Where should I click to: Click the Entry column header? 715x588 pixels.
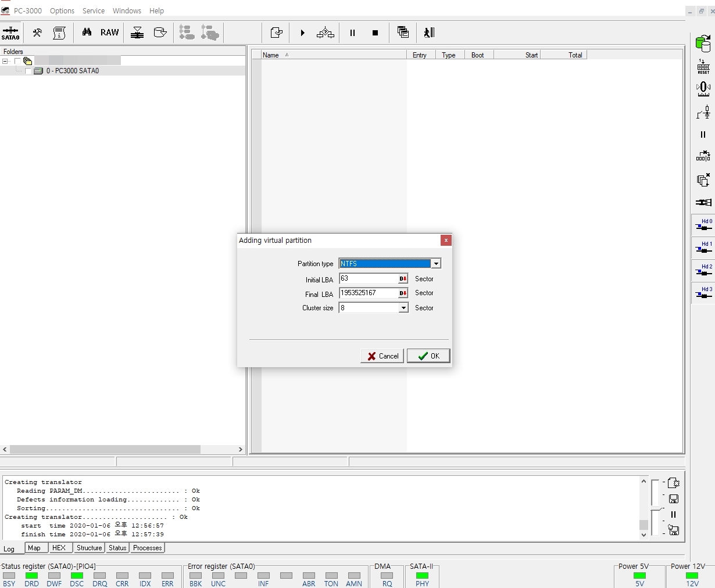(421, 55)
